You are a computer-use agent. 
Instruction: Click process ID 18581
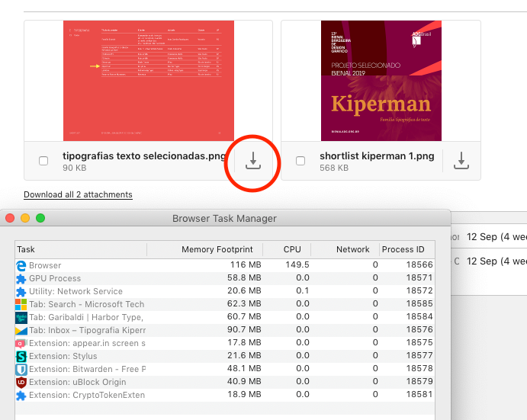(419, 394)
